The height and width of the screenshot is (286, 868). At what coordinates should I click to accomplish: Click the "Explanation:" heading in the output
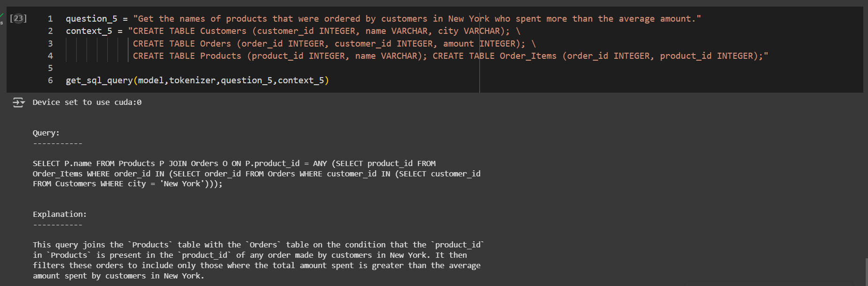(60, 214)
